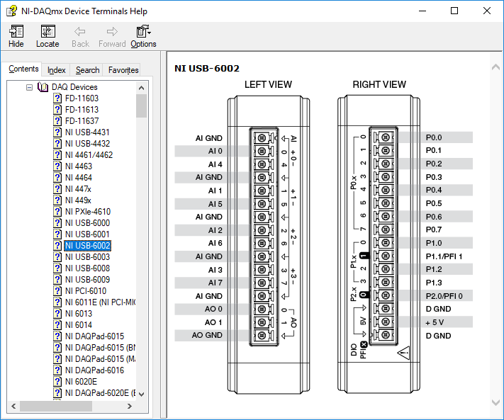This screenshot has height=420, width=504.
Task: Click the help icon beside NI USB-4432
Action: (x=57, y=144)
